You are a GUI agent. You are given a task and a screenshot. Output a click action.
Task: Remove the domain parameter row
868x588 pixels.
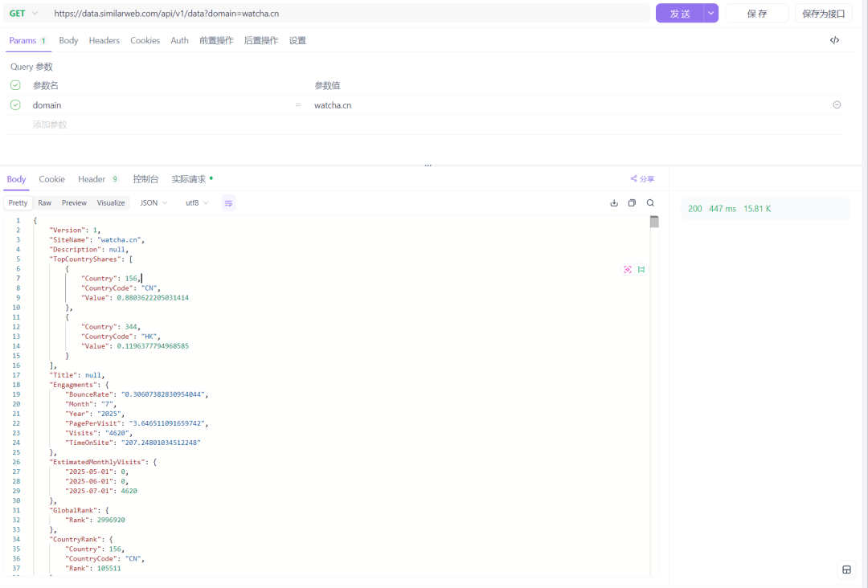point(837,105)
